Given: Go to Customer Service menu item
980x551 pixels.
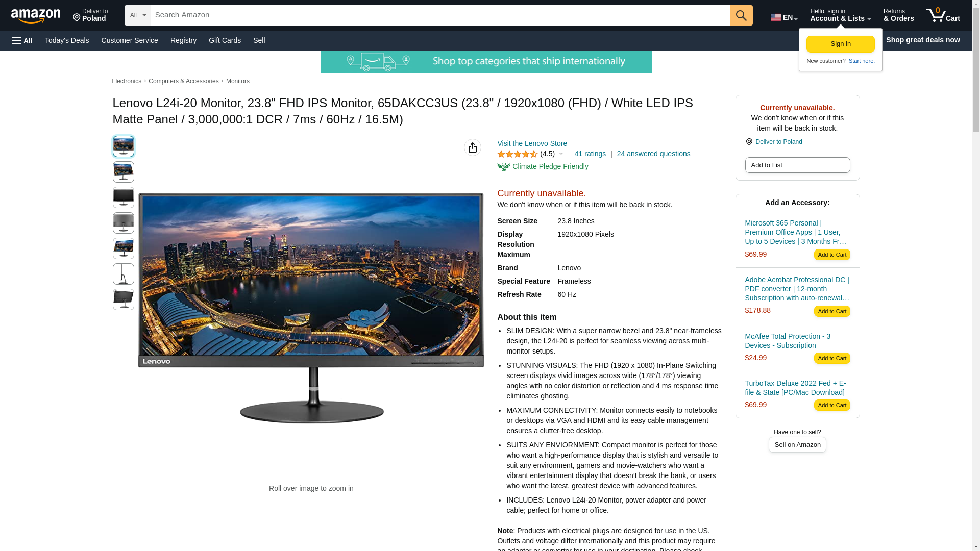Looking at the screenshot, I should [130, 40].
